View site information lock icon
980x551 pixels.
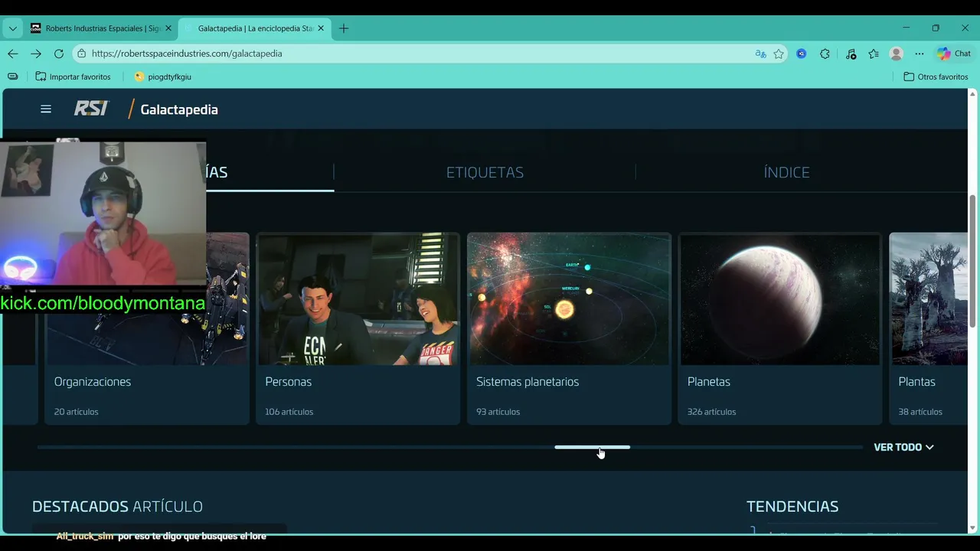[x=81, y=54]
